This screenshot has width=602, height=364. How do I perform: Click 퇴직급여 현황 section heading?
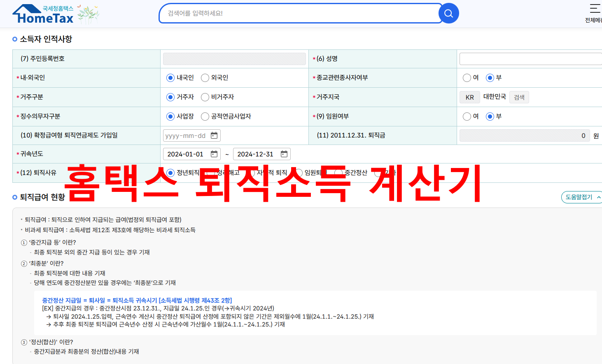tap(42, 197)
